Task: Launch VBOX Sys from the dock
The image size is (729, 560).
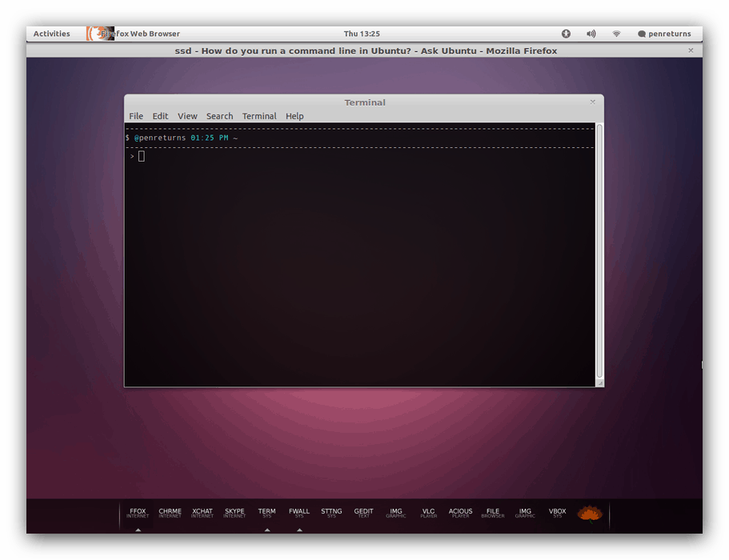Action: point(558,513)
